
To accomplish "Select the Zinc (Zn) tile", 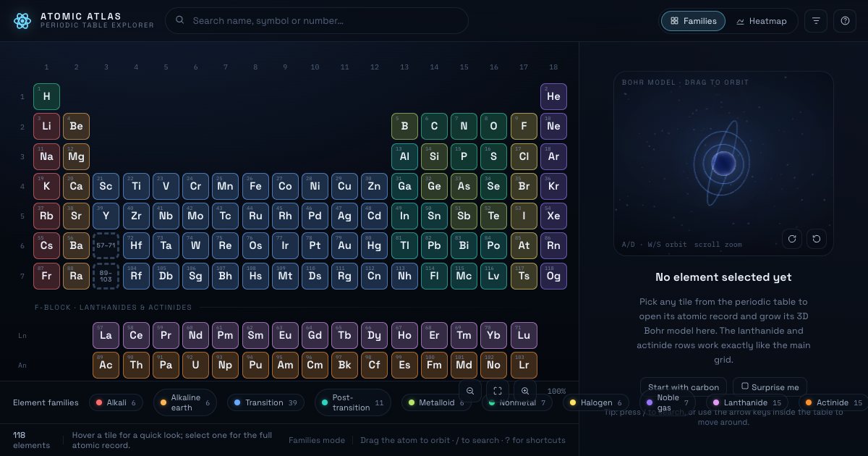I will point(375,186).
